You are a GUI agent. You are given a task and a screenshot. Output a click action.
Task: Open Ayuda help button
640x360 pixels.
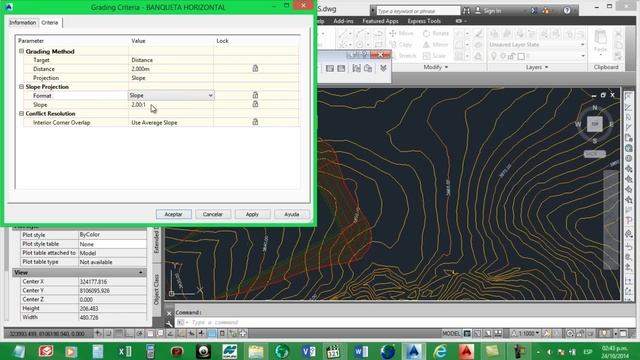point(291,214)
